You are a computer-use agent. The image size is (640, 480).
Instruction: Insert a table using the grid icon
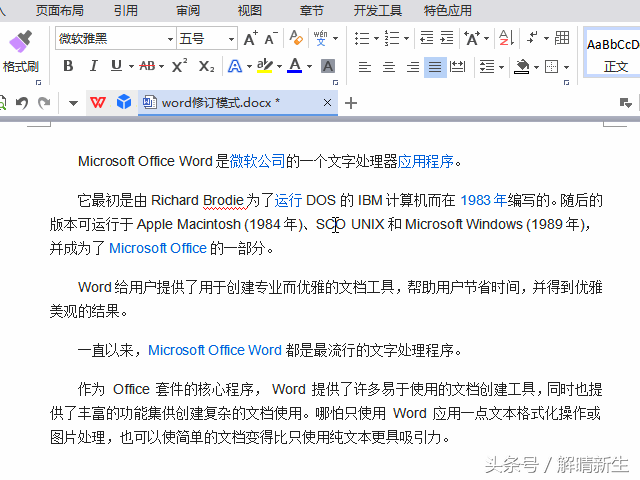point(562,38)
